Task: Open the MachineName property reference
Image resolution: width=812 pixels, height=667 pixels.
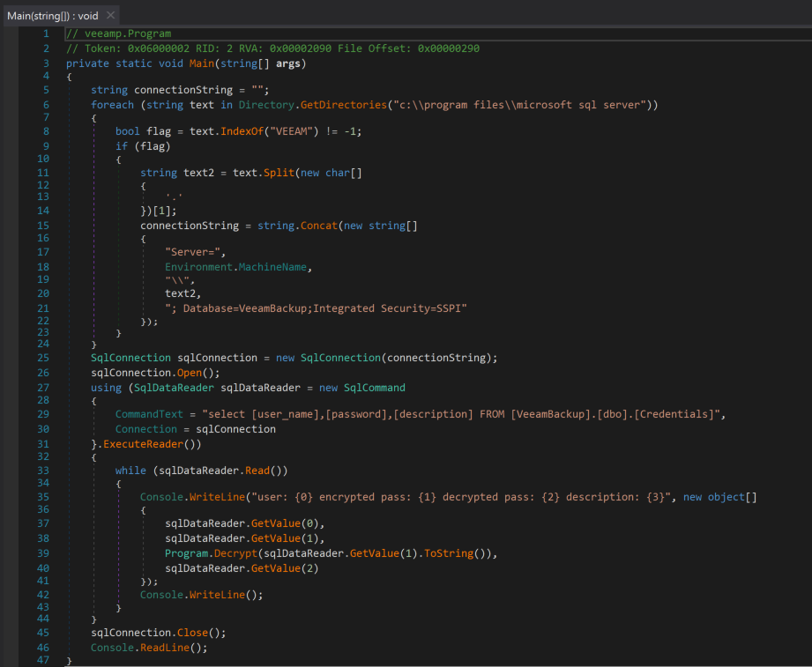Action: coord(272,267)
